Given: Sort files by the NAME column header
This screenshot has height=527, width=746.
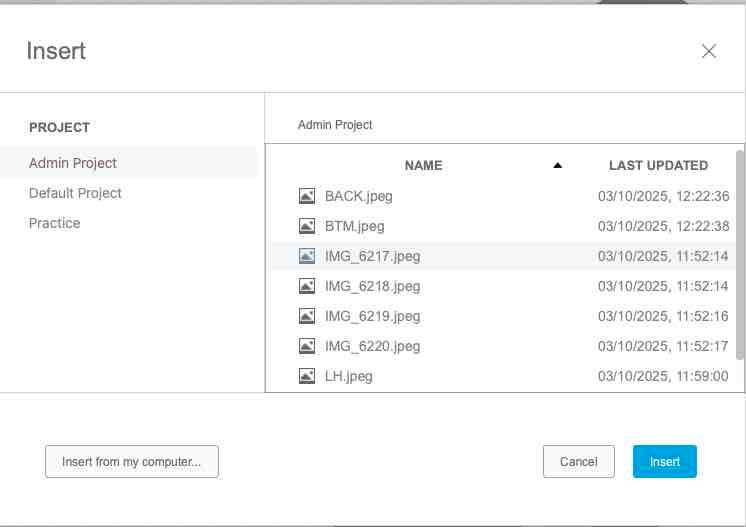Looking at the screenshot, I should (x=423, y=166).
